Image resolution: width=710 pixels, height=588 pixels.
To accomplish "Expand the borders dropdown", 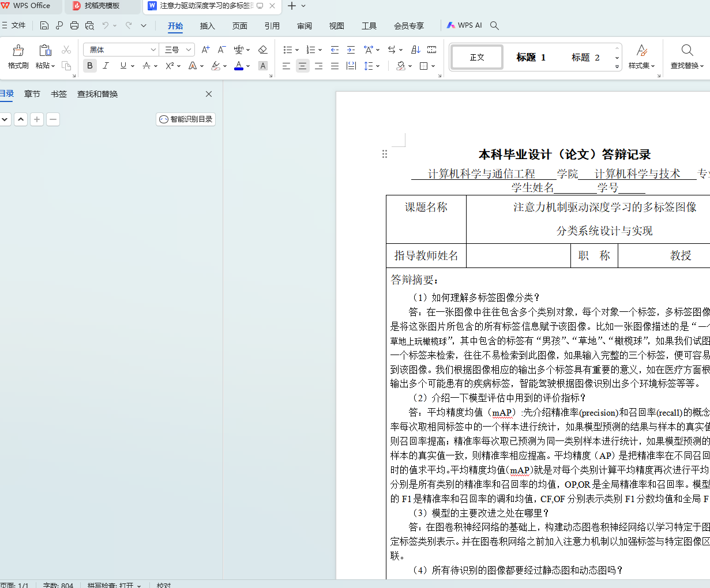I will click(433, 66).
